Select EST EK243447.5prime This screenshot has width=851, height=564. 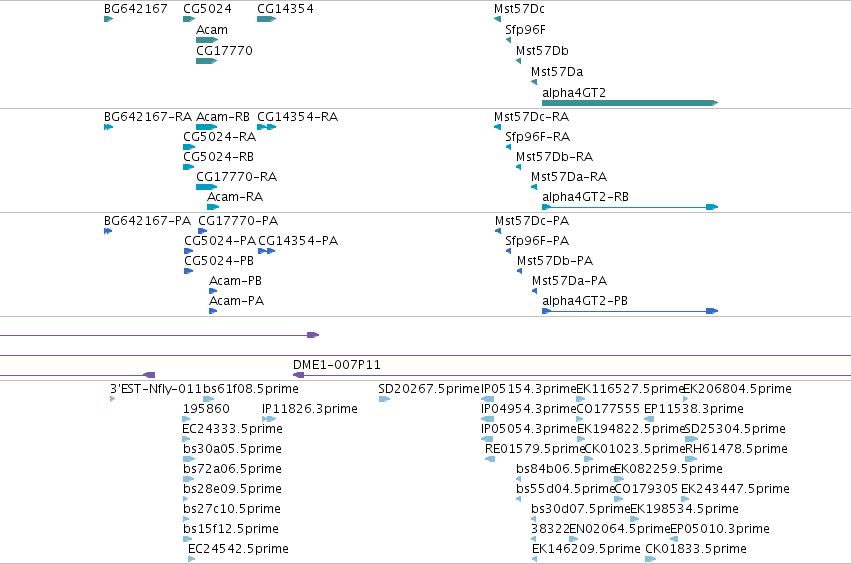[735, 489]
